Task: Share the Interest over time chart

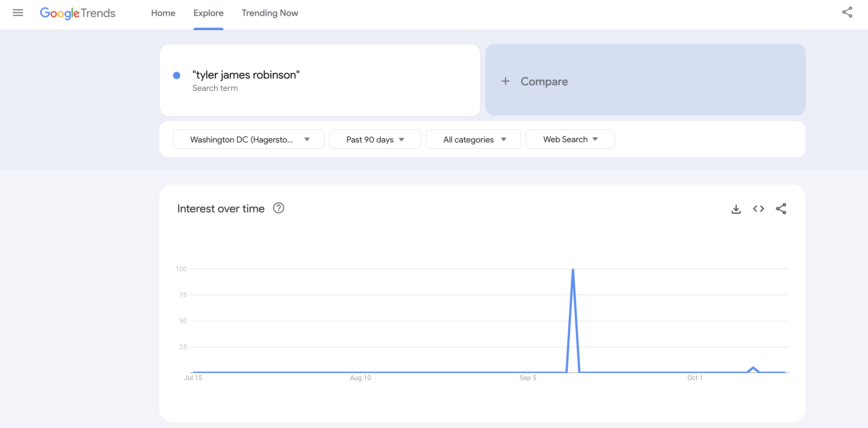Action: tap(781, 209)
